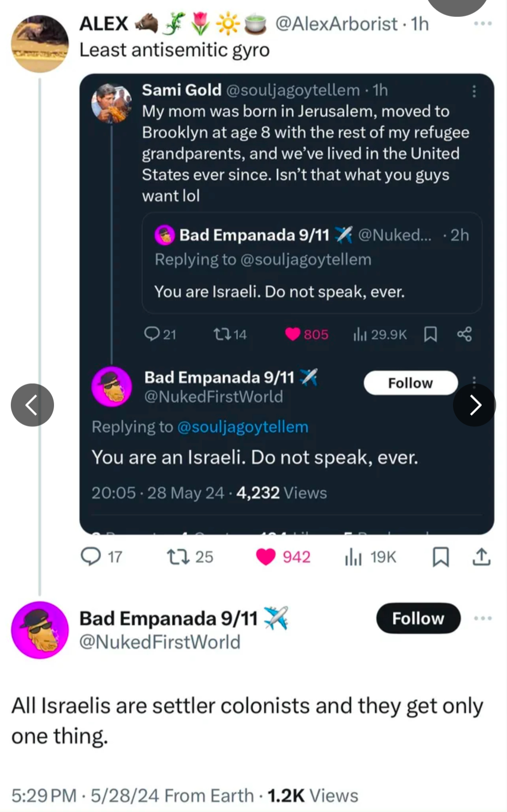Open Bad Empanada's magenta profile avatar
The image size is (507, 812).
(40, 630)
